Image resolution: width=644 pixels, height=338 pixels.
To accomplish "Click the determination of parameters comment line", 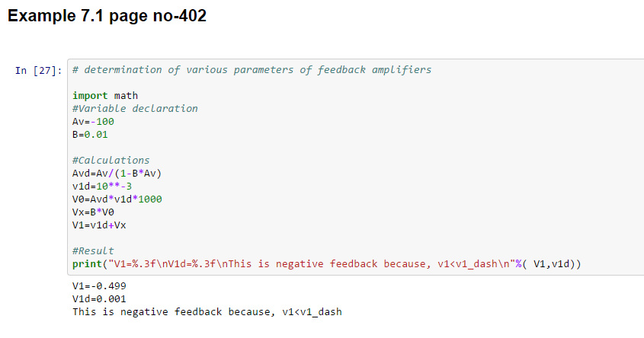I will coord(252,69).
